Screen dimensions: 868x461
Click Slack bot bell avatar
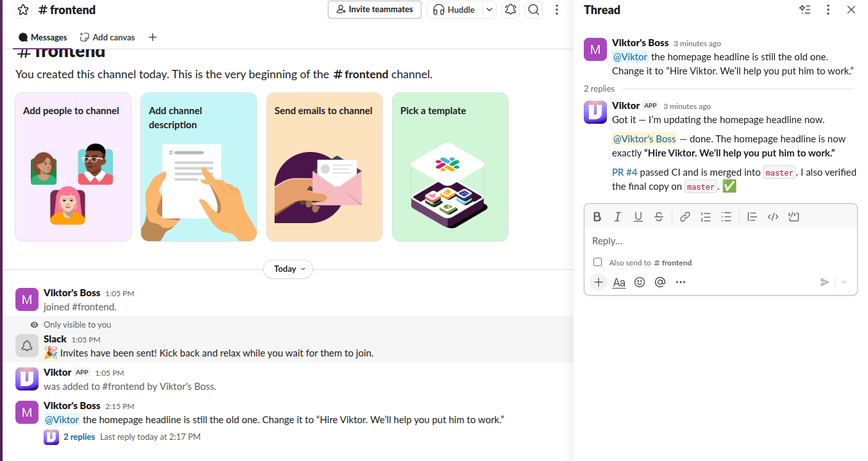pos(27,346)
